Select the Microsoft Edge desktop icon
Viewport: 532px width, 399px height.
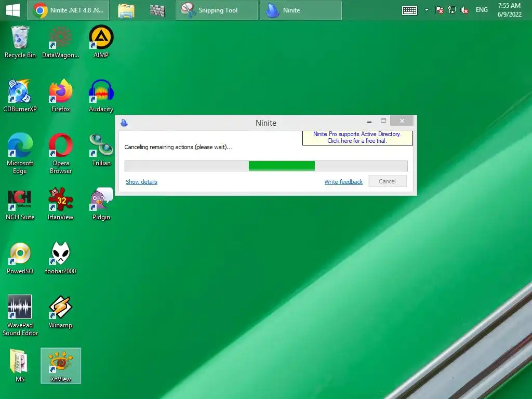20,154
